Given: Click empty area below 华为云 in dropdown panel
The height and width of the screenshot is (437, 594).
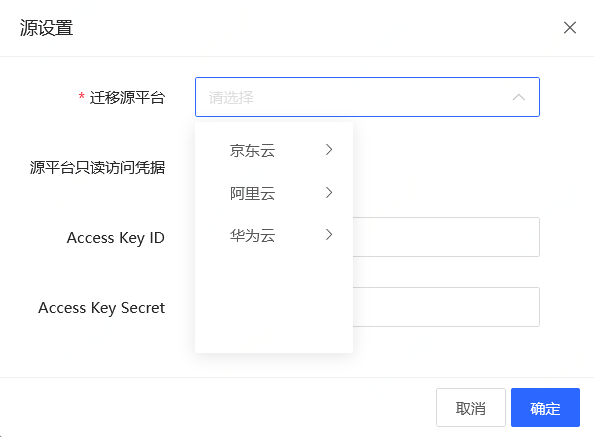Looking at the screenshot, I should click(274, 303).
